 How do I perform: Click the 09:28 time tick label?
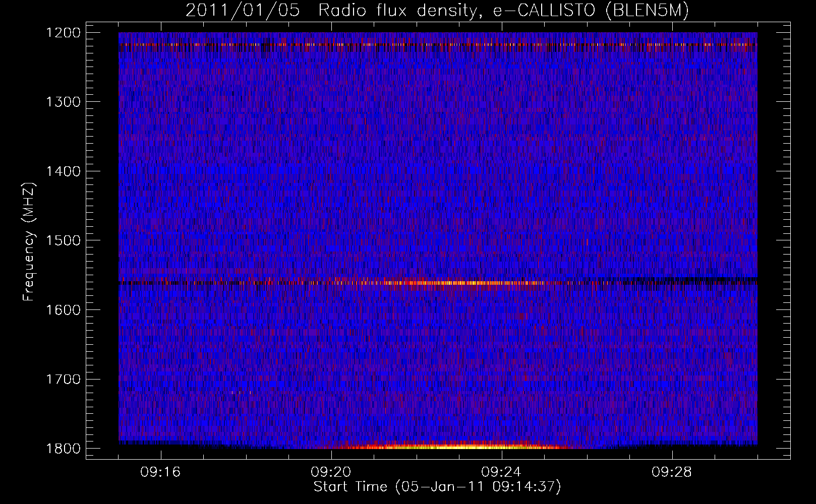672,472
